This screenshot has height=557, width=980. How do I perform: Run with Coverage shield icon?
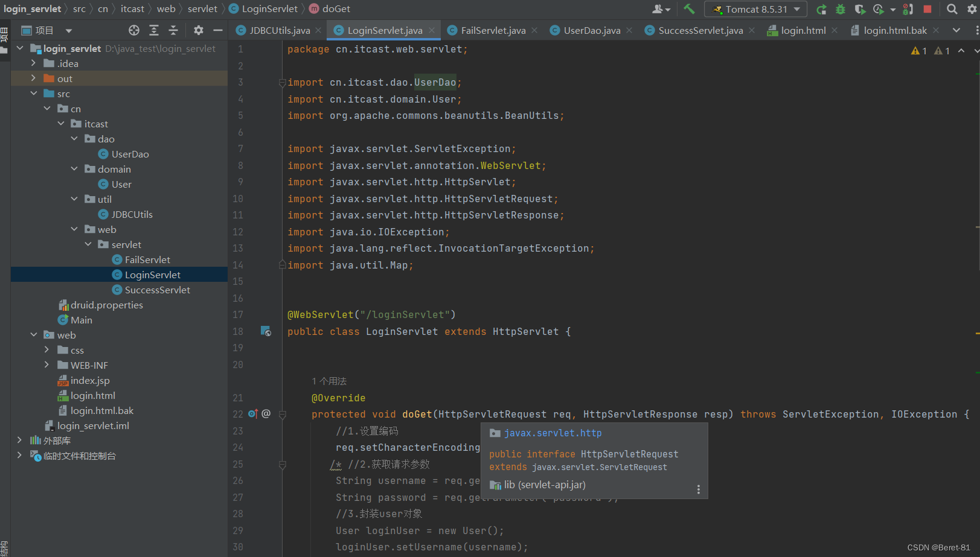tap(860, 9)
